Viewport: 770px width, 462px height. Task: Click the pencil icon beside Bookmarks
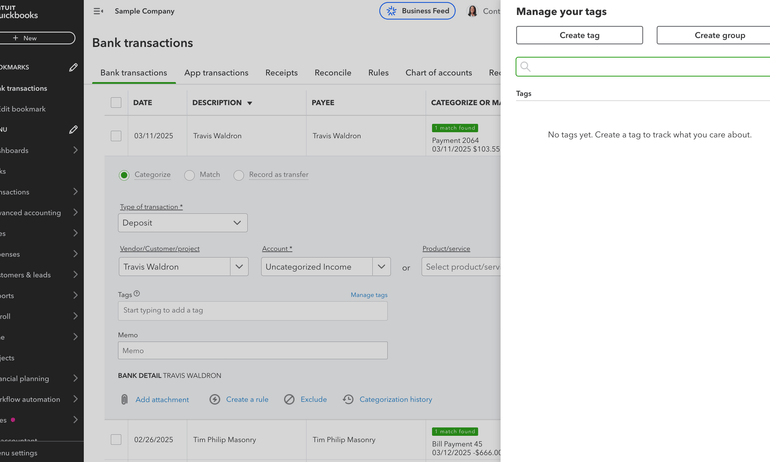[73, 68]
